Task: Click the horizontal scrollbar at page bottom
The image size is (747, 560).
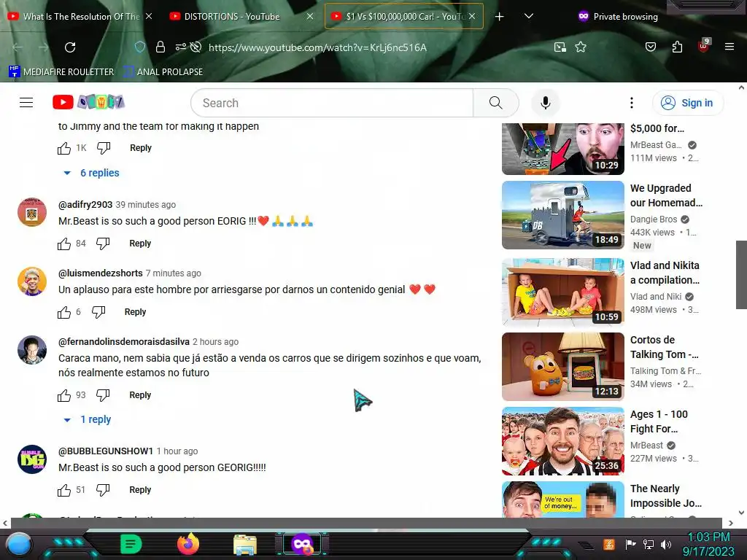Action: click(x=366, y=523)
